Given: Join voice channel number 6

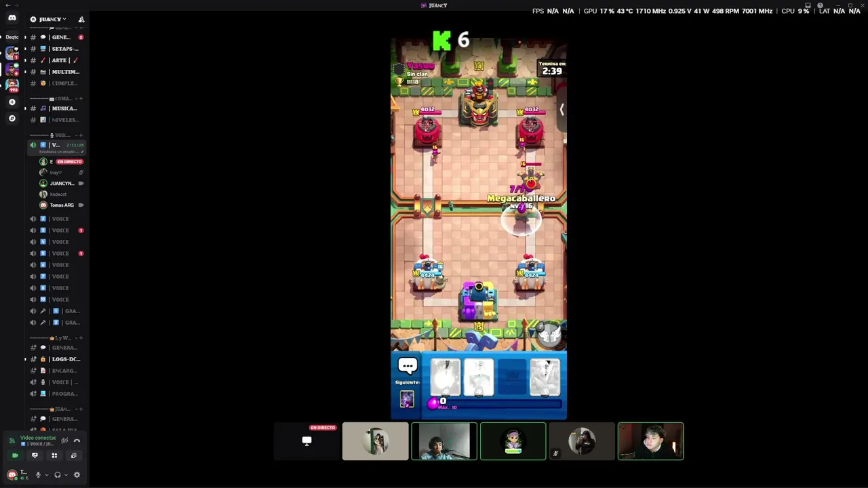Looking at the screenshot, I should [57, 265].
